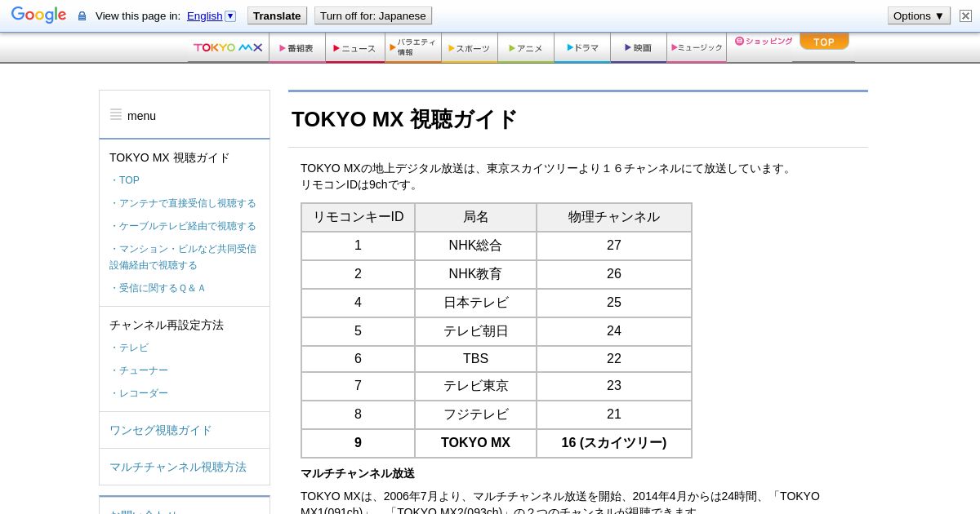Click the テレビ東京 table cell
This screenshot has height=514, width=980.
475,386
